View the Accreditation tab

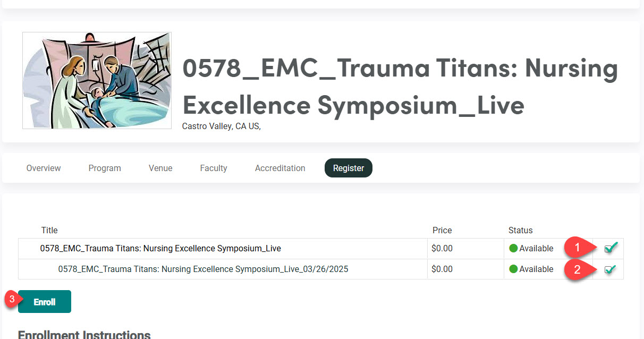pyautogui.click(x=280, y=168)
